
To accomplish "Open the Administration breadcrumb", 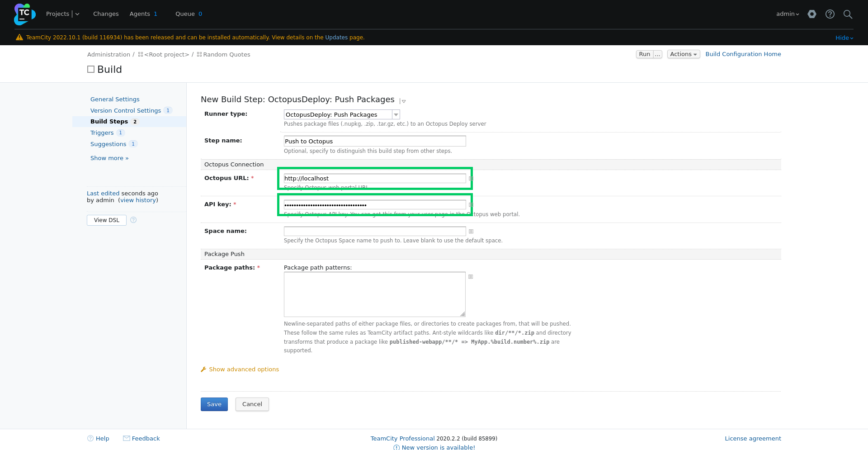I will tap(108, 54).
